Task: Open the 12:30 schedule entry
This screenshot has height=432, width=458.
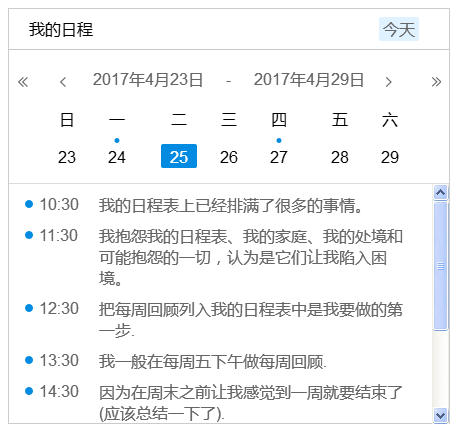Action: tap(213, 319)
